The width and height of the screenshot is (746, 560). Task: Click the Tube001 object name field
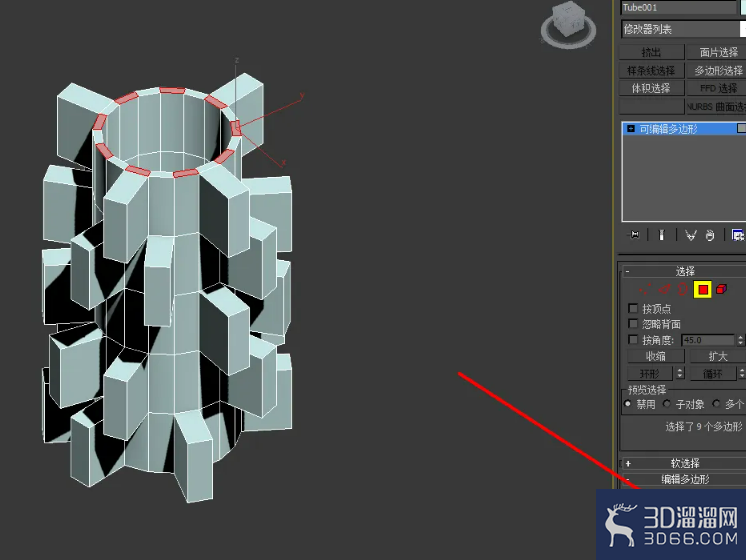[x=679, y=7]
